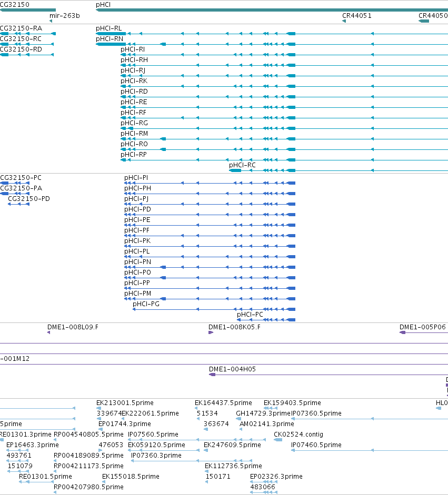Choose protein isoform pHCl-PK

click(137, 240)
